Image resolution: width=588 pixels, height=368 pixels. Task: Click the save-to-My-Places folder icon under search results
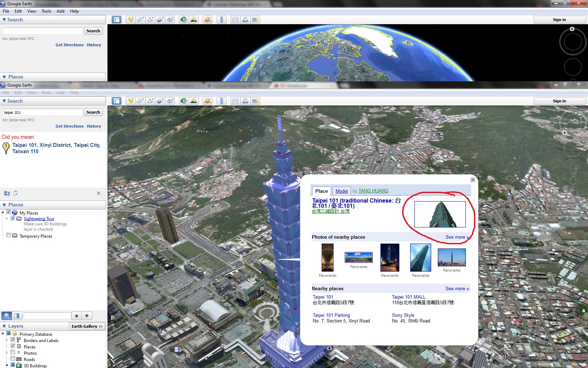[x=7, y=193]
